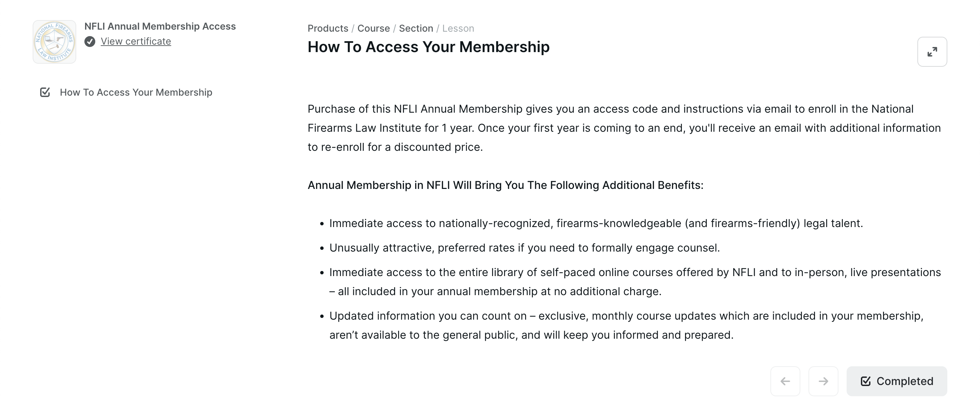The image size is (980, 401).
Task: Click the NFLI Annual Membership Access title
Action: pyautogui.click(x=160, y=26)
